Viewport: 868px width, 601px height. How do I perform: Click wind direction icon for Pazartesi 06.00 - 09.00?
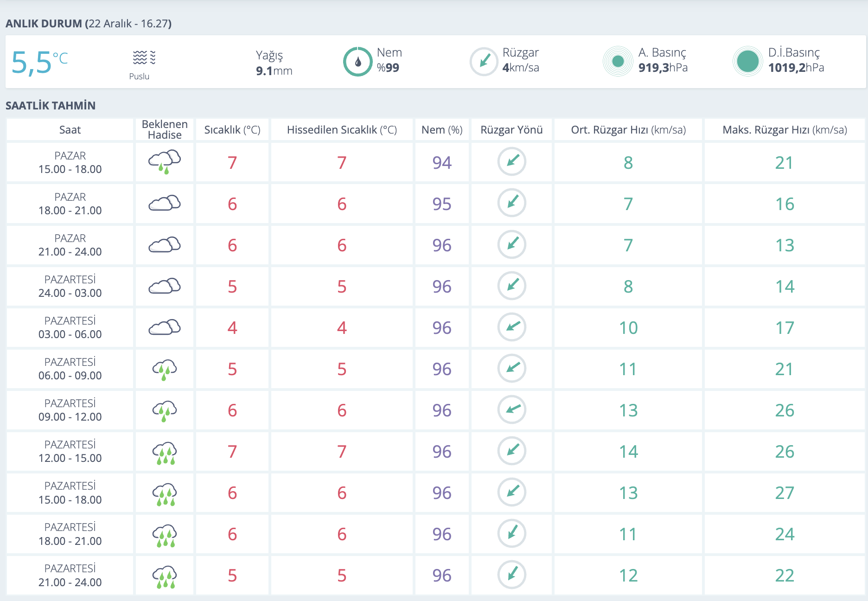coord(512,368)
